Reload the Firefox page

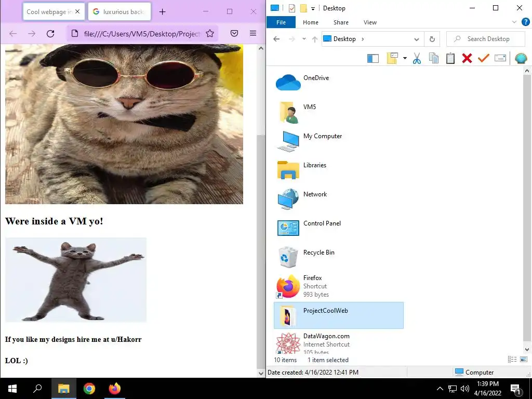pyautogui.click(x=50, y=33)
